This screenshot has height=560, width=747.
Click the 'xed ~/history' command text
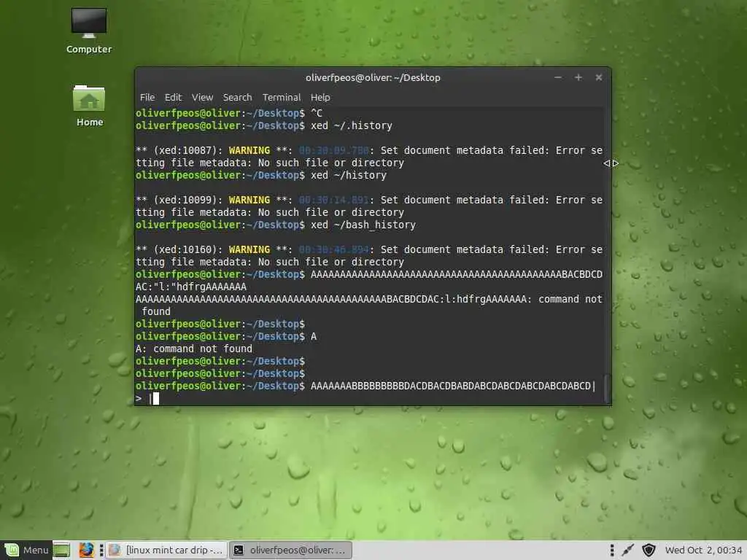coord(349,175)
